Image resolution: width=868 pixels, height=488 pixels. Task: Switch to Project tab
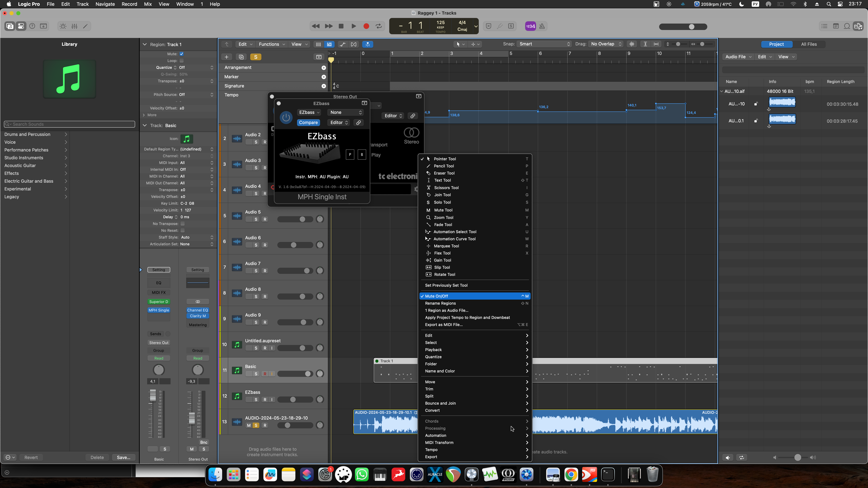[x=776, y=44]
